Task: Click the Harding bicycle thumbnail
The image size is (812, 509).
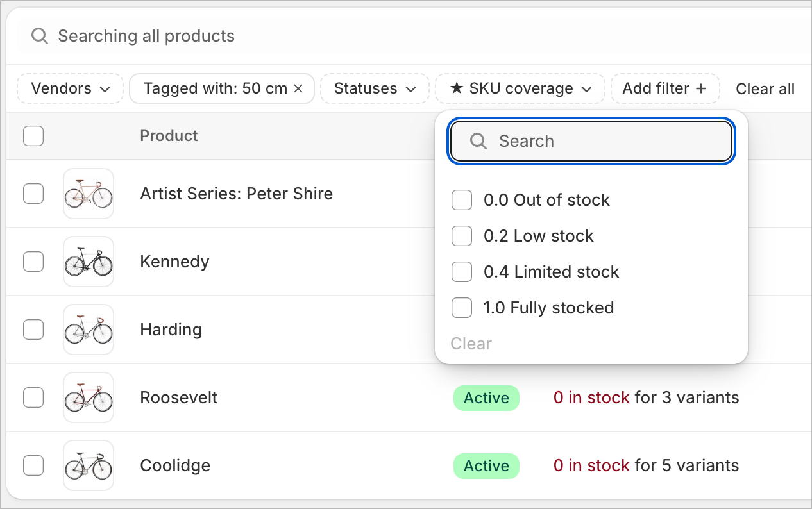Action: [x=88, y=330]
